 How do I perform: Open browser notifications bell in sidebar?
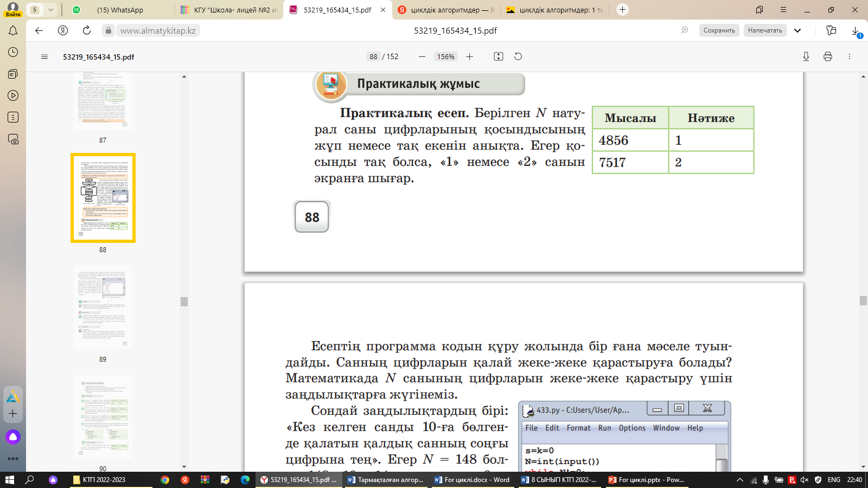pos(13,31)
